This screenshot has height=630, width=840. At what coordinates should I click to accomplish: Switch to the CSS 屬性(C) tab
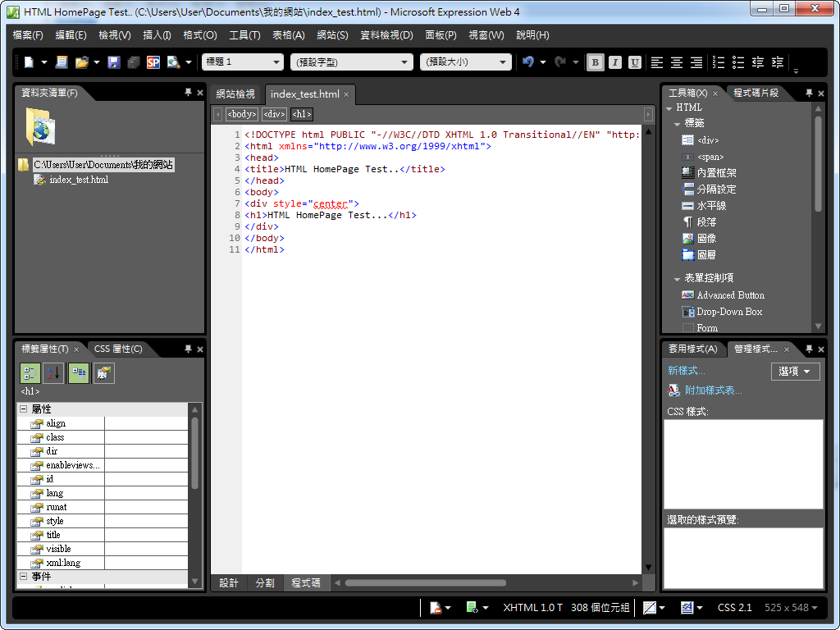118,349
